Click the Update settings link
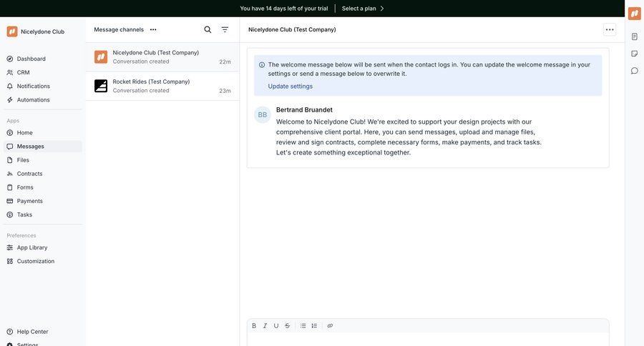 click(x=291, y=86)
